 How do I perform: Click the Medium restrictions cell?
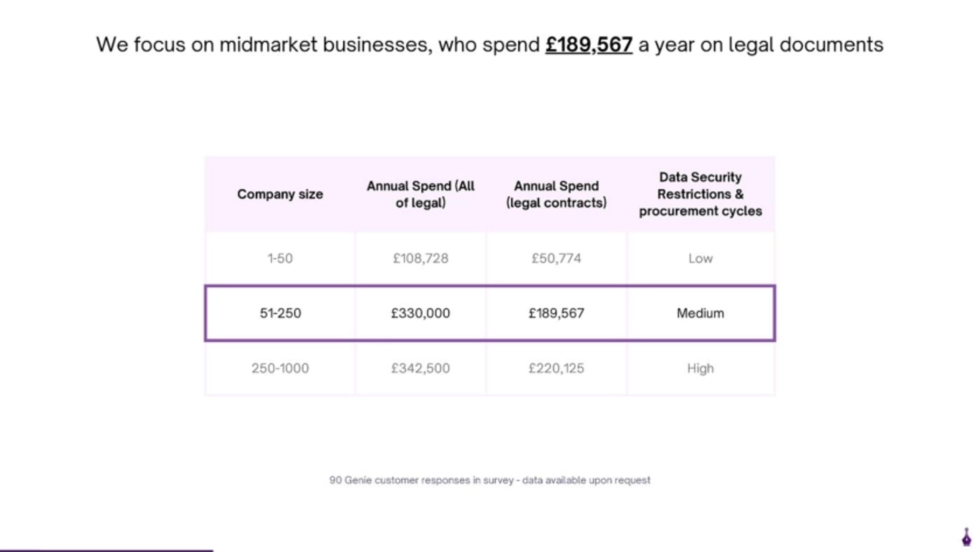(700, 313)
